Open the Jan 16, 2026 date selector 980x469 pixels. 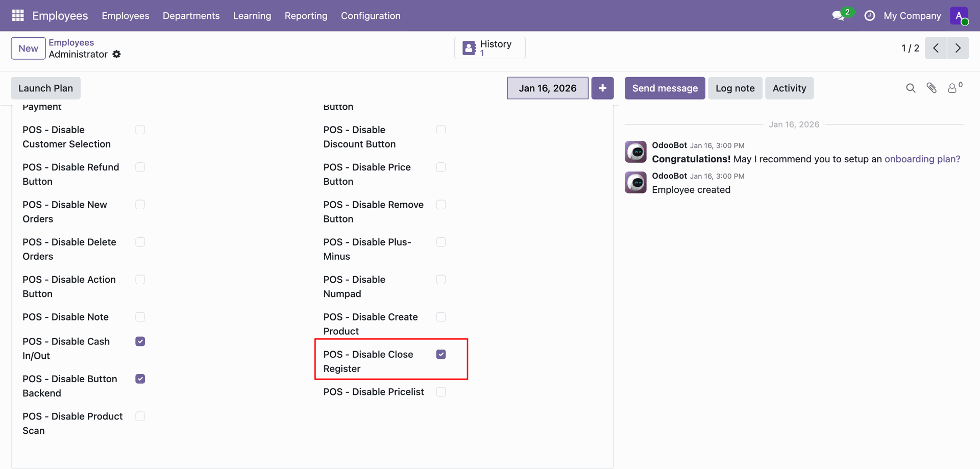pos(547,88)
